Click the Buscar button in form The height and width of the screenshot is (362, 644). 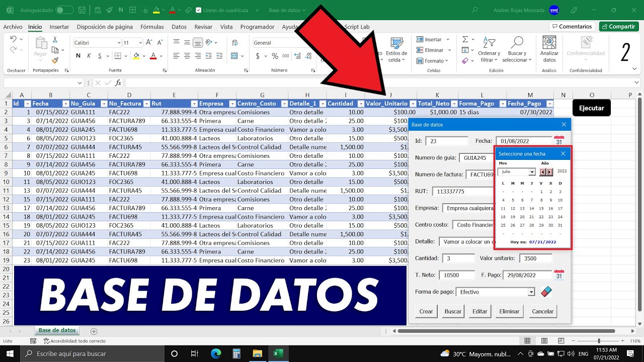click(x=453, y=311)
